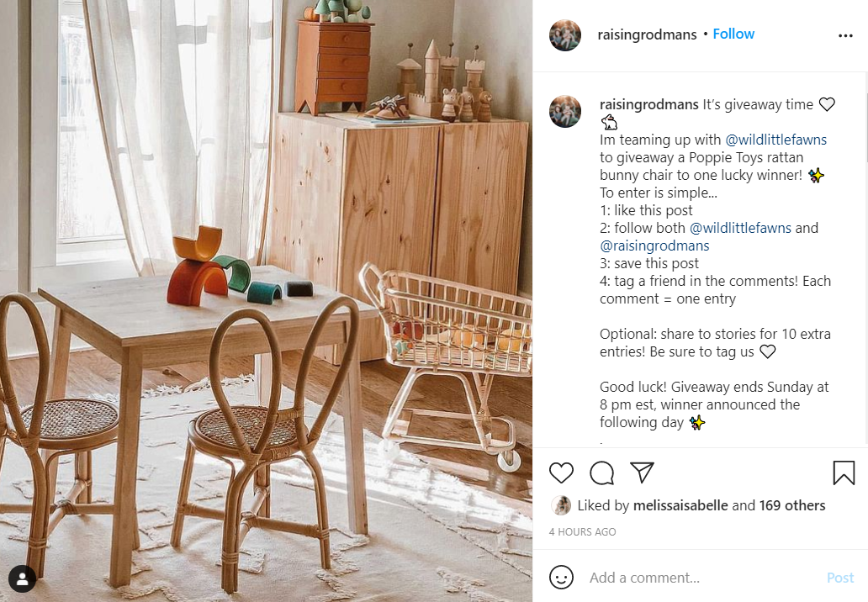Viewport: 868px width, 602px height.
Task: Visit first @wildlittlefawns mention in caption
Action: [x=775, y=140]
